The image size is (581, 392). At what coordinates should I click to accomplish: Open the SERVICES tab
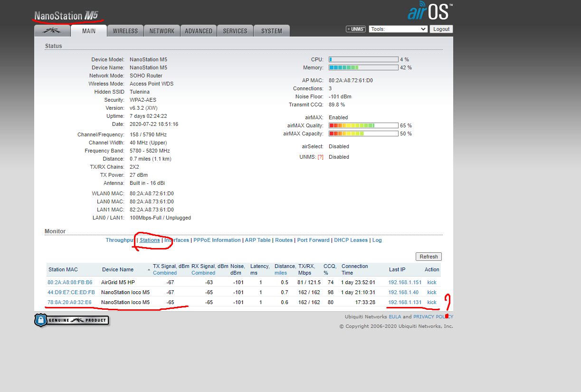click(x=235, y=31)
